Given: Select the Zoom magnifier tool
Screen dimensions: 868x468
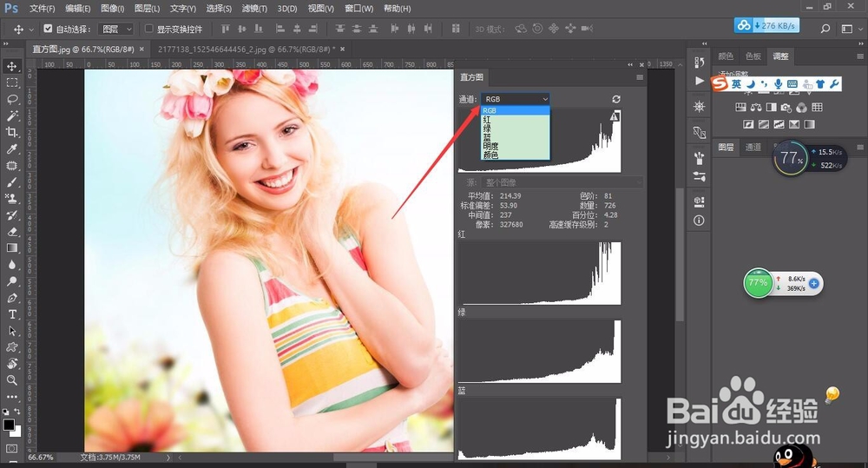Looking at the screenshot, I should click(x=11, y=380).
